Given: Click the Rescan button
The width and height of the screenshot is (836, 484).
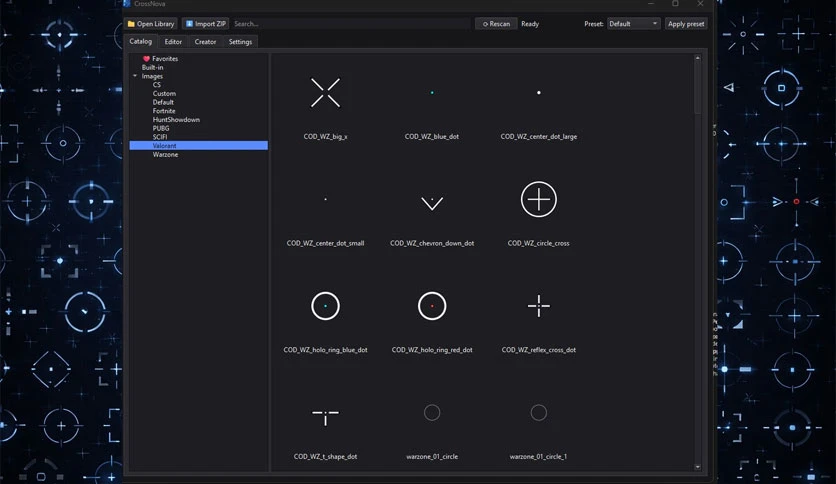Looking at the screenshot, I should coord(496,24).
